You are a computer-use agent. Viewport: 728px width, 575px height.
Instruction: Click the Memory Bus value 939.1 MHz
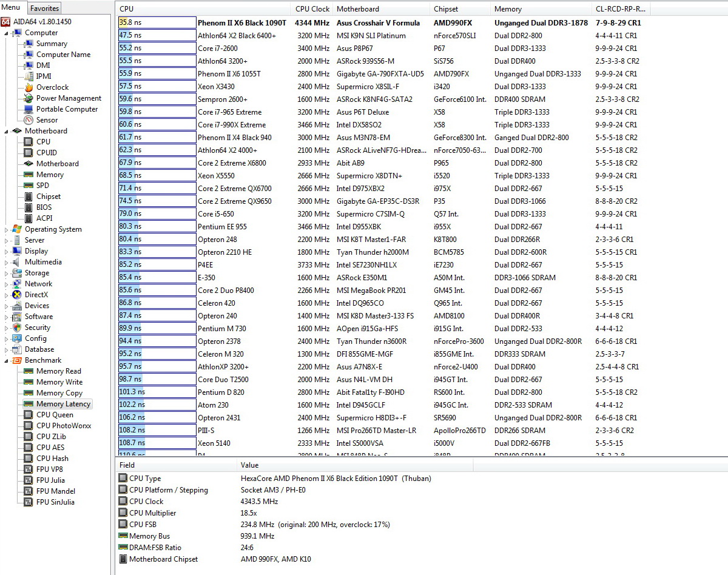pyautogui.click(x=257, y=536)
